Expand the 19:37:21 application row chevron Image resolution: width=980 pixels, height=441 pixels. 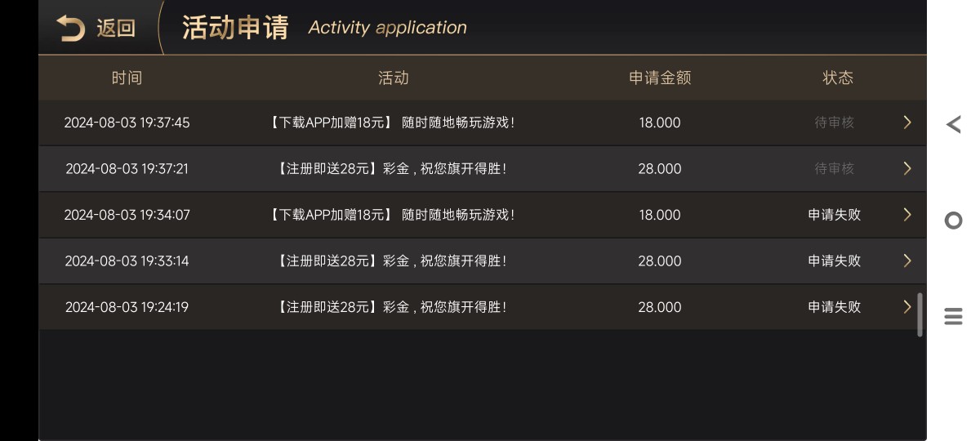[906, 168]
